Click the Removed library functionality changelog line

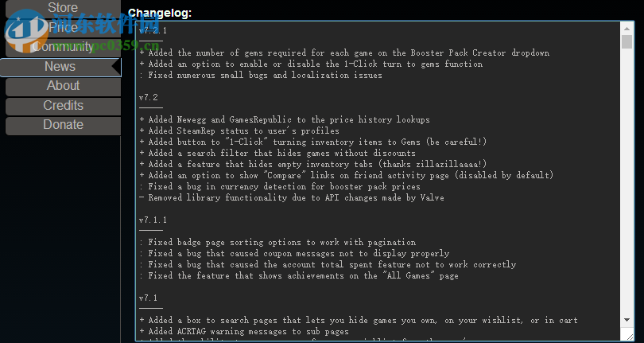coord(291,197)
